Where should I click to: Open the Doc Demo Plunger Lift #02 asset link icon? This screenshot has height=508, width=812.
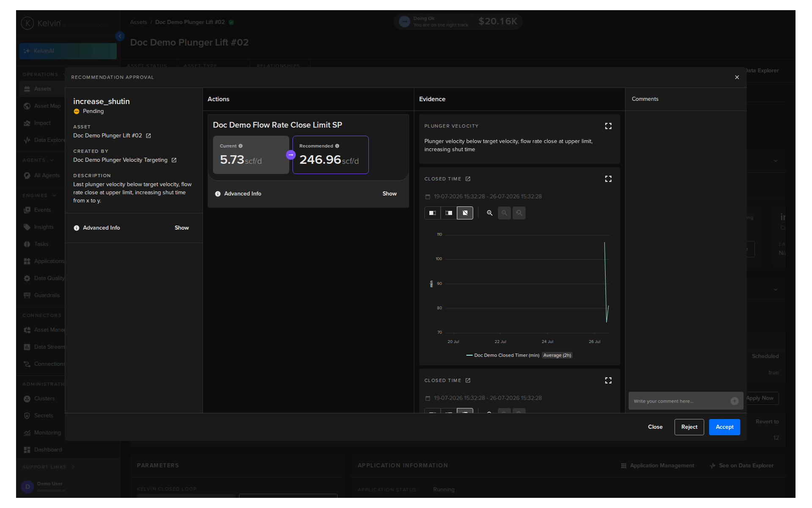pyautogui.click(x=148, y=136)
